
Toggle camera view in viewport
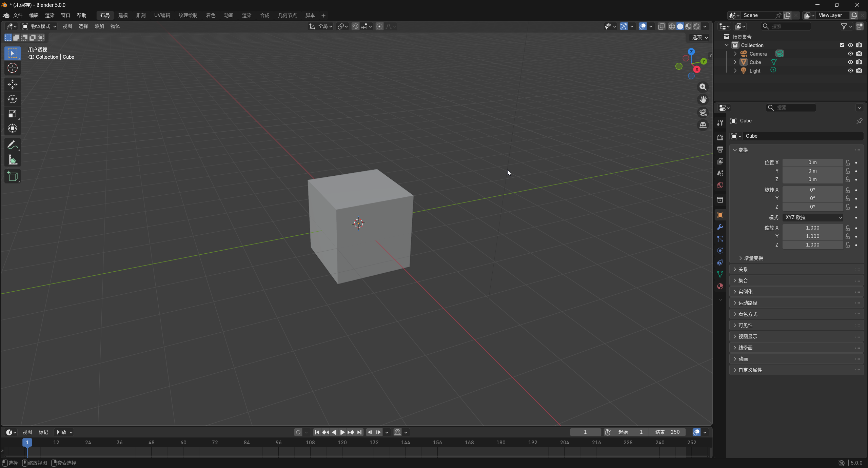(x=703, y=112)
